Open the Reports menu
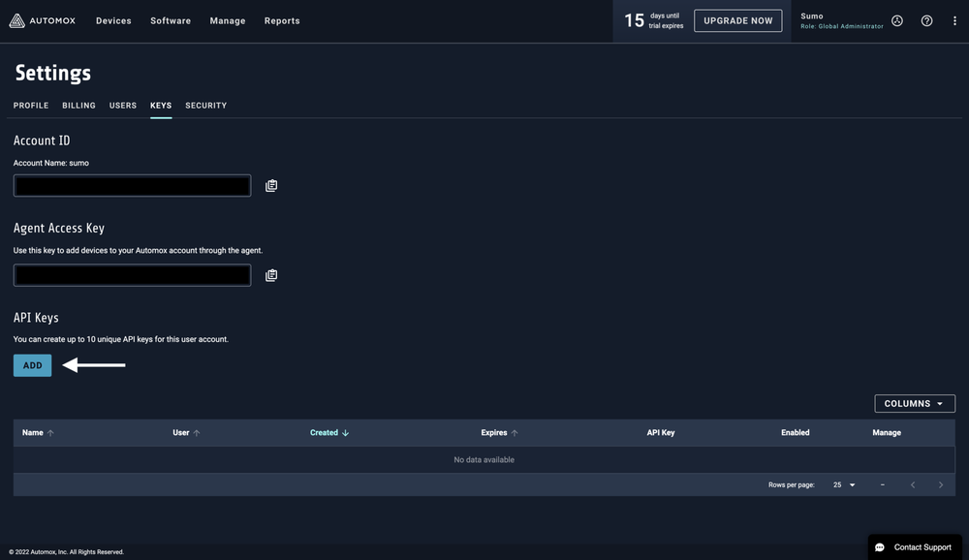Image resolution: width=969 pixels, height=560 pixels. coord(282,20)
